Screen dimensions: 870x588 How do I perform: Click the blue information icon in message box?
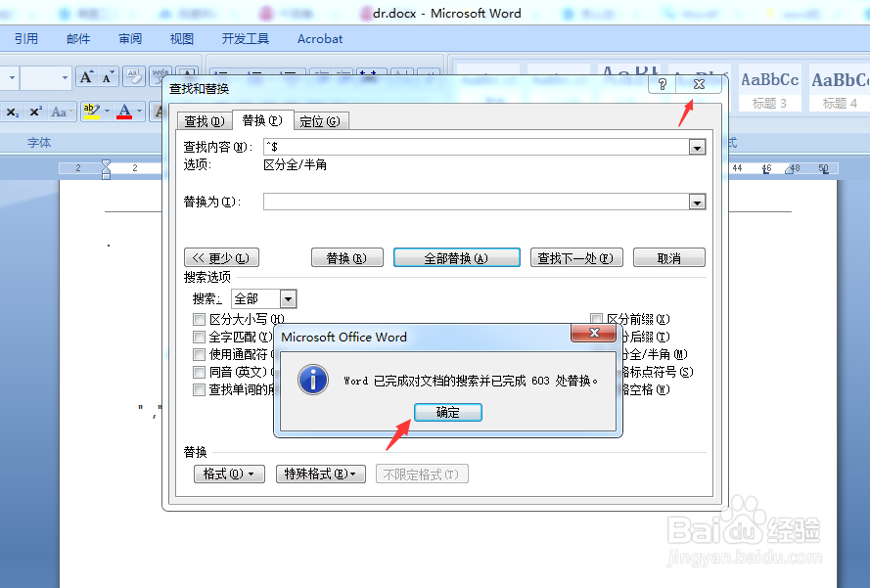(313, 380)
